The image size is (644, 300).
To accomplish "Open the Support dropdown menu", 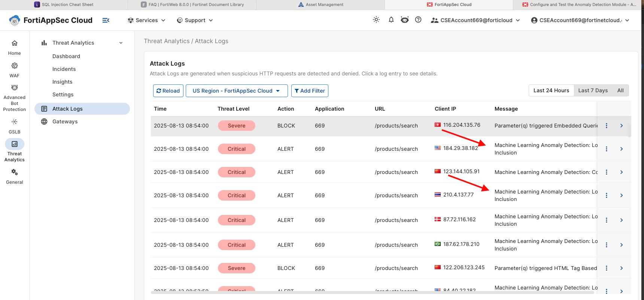I will tap(195, 20).
